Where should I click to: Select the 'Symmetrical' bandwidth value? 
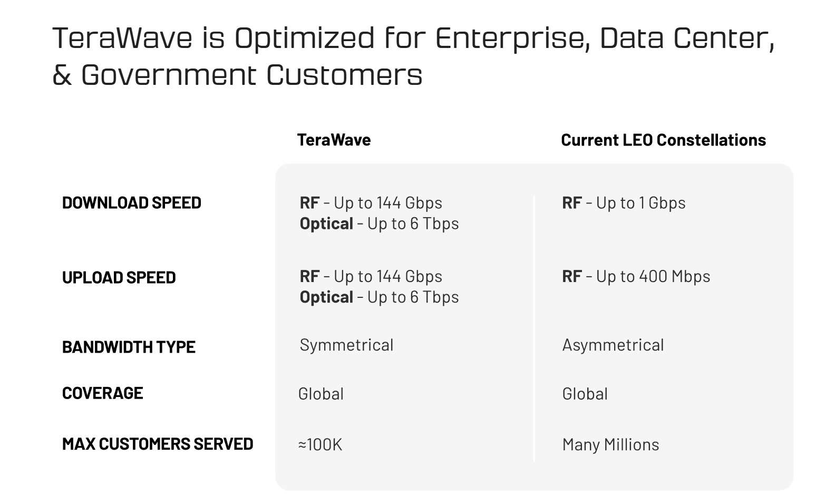[x=346, y=345]
